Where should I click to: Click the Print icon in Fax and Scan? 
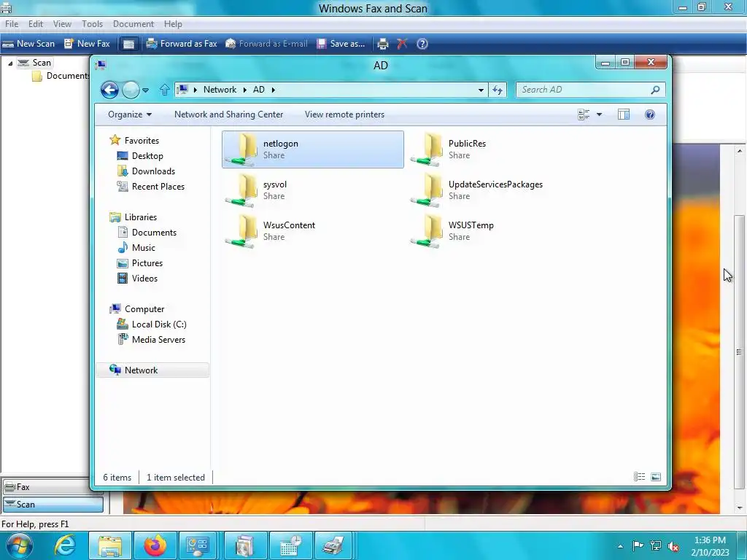pos(382,44)
